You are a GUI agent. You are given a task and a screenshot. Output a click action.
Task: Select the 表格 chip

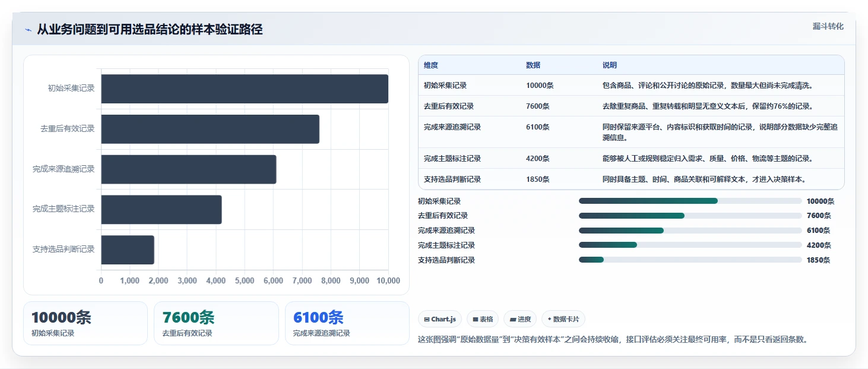[483, 319]
